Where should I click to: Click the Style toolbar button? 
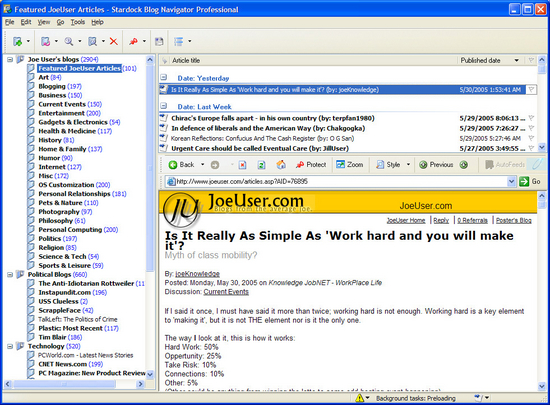tap(388, 164)
